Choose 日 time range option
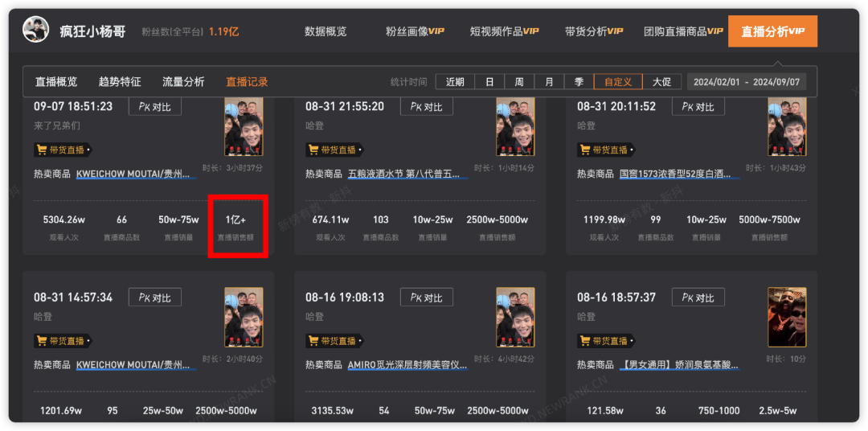The height and width of the screenshot is (431, 868). 490,82
